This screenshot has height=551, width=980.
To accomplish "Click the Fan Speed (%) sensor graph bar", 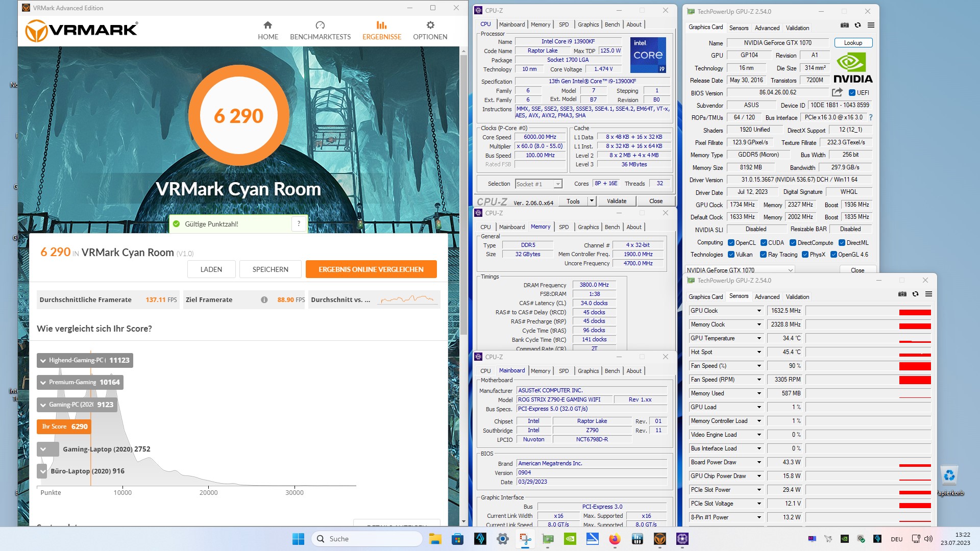I will [x=868, y=366].
